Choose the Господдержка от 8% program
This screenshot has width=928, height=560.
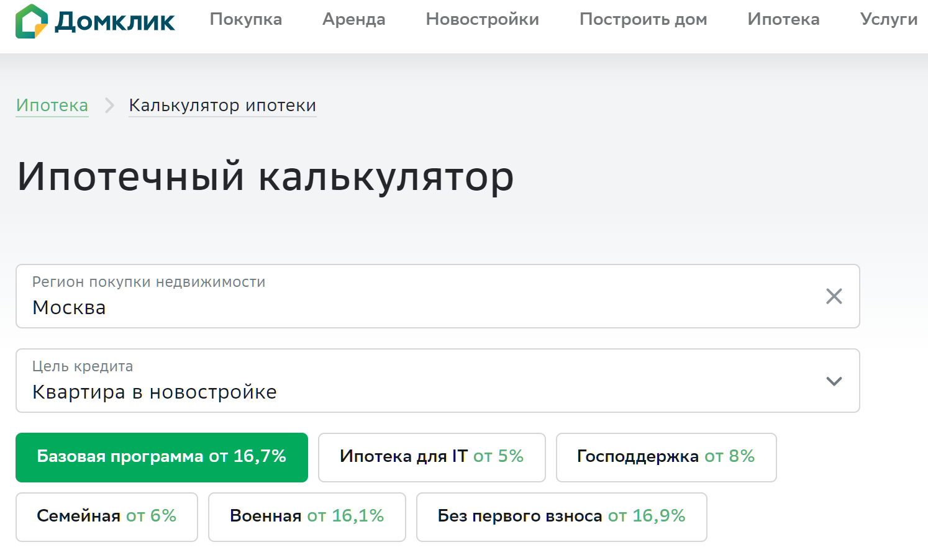click(x=666, y=458)
